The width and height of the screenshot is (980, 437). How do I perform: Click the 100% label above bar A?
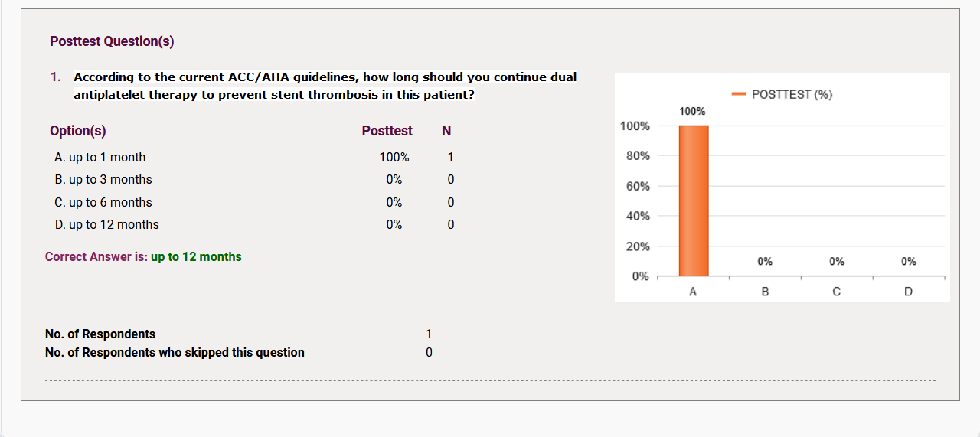tap(693, 112)
